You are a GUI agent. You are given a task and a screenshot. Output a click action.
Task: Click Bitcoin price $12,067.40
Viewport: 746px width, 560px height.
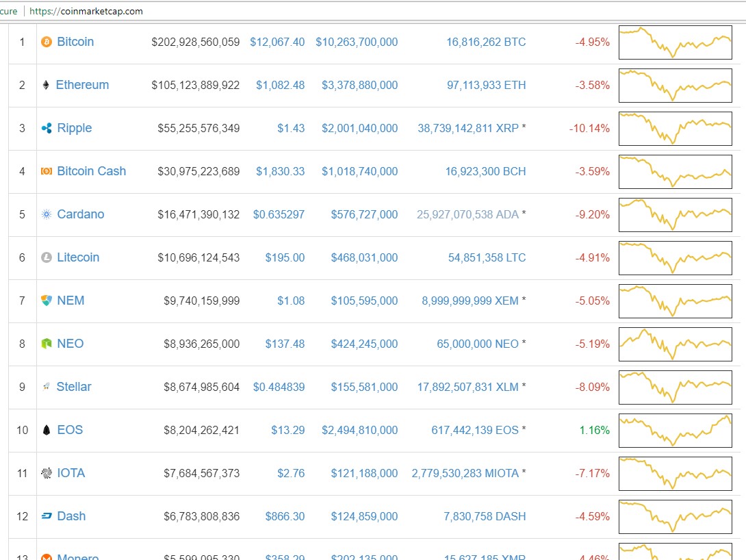[277, 42]
